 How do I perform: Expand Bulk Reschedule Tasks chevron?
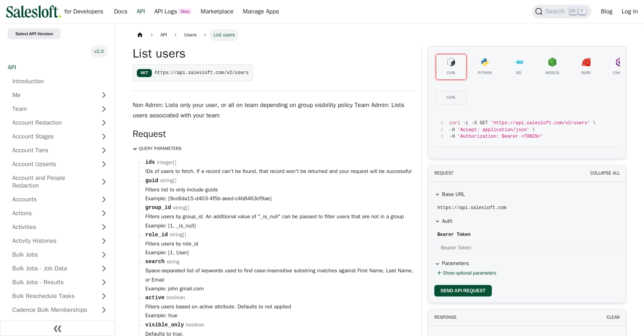[104, 296]
